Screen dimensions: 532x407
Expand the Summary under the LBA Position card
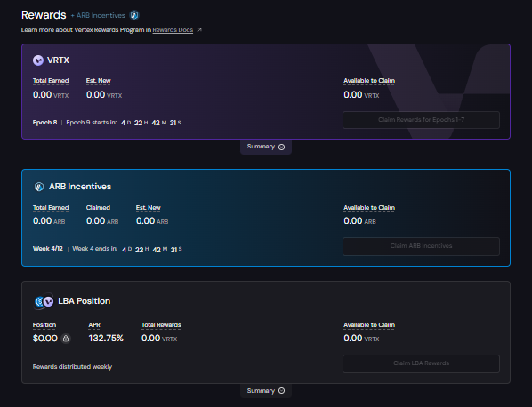pyautogui.click(x=266, y=391)
